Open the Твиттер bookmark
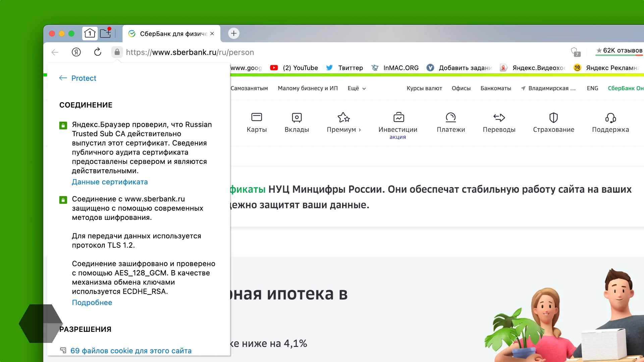Image resolution: width=644 pixels, height=362 pixels. (x=344, y=68)
